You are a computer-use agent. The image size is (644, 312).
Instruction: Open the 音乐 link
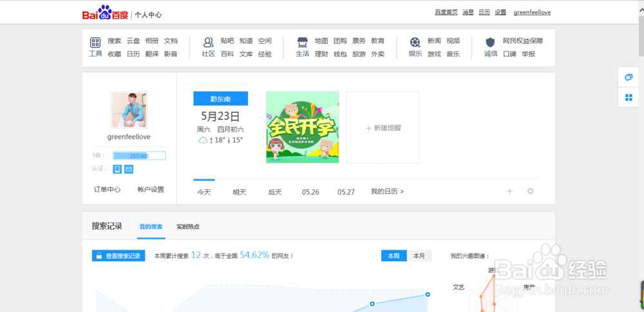[x=453, y=54]
